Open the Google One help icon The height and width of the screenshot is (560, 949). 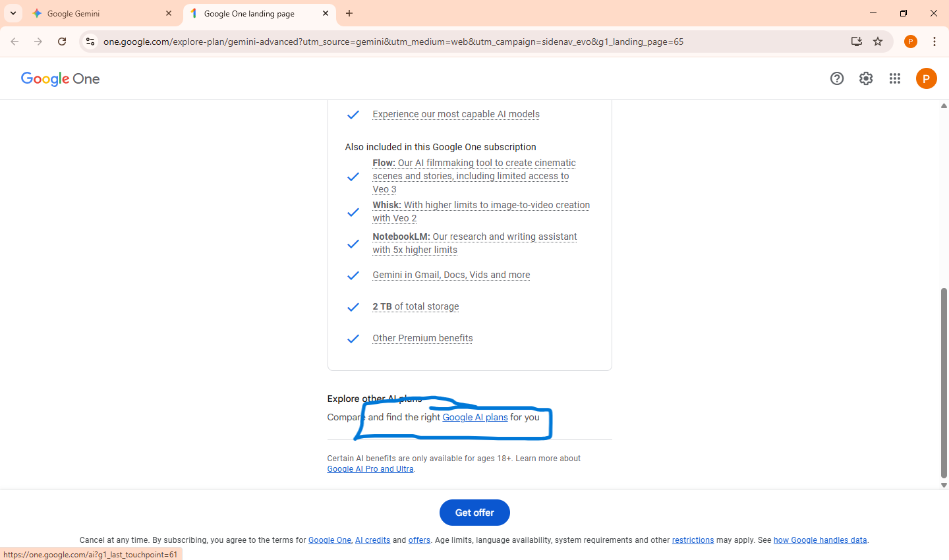click(837, 78)
